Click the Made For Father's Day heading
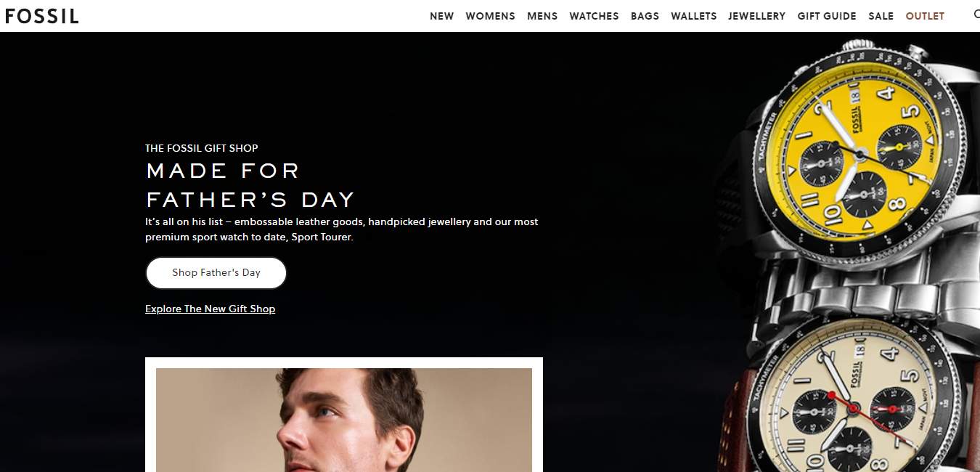This screenshot has height=472, width=980. pos(250,184)
